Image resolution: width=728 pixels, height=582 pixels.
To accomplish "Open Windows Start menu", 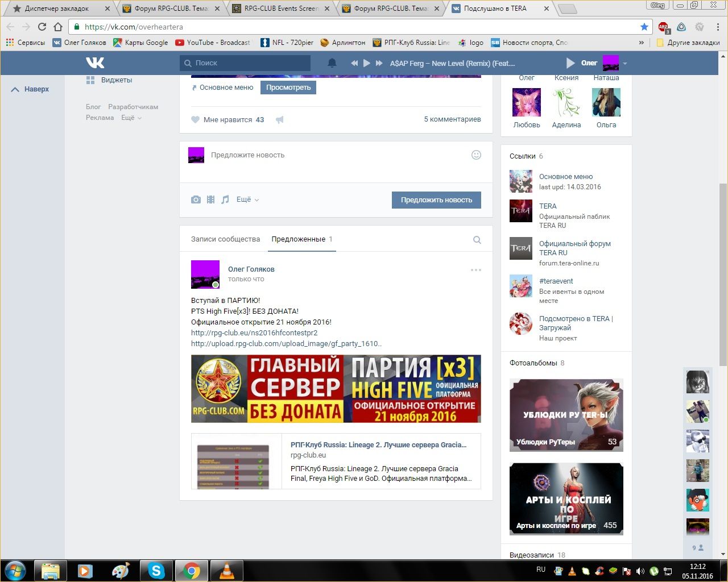I will [15, 570].
